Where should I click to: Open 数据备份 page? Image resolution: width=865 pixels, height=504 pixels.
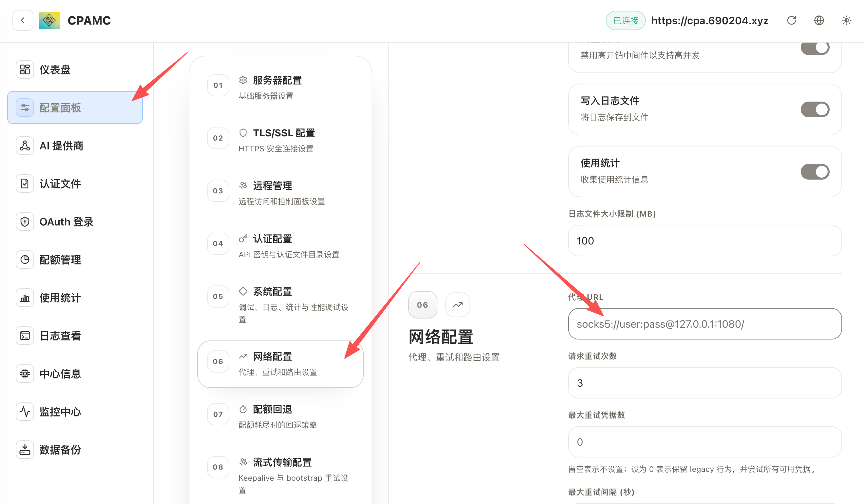75,450
